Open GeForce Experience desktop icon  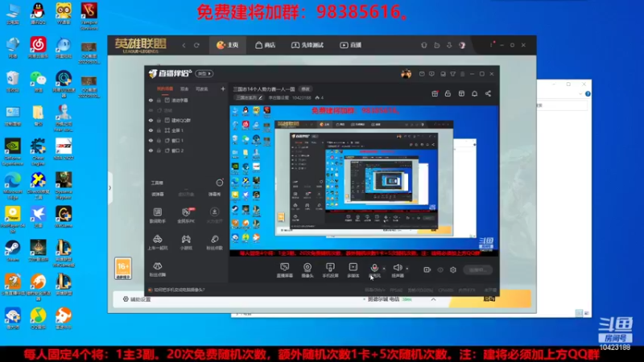click(13, 151)
